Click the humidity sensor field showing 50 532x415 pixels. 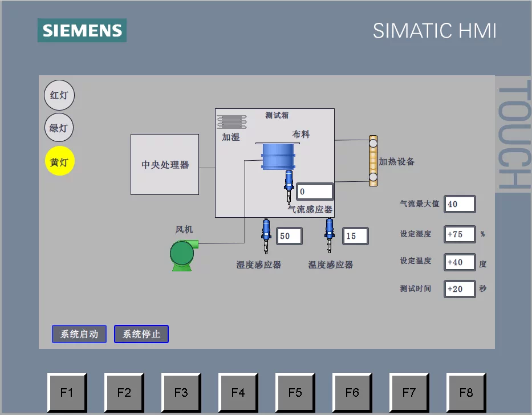[289, 236]
